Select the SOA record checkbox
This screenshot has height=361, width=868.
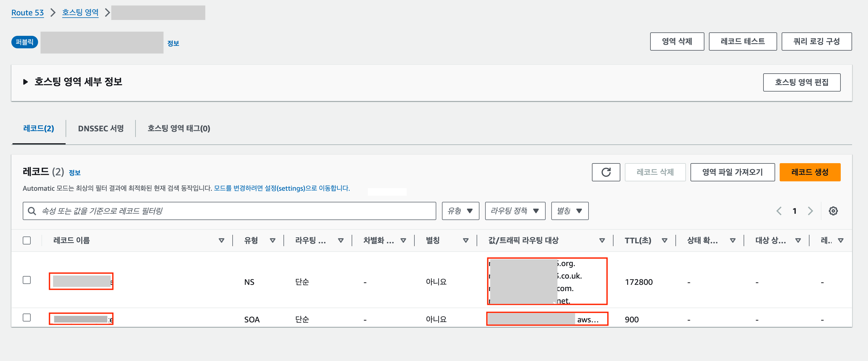[27, 318]
